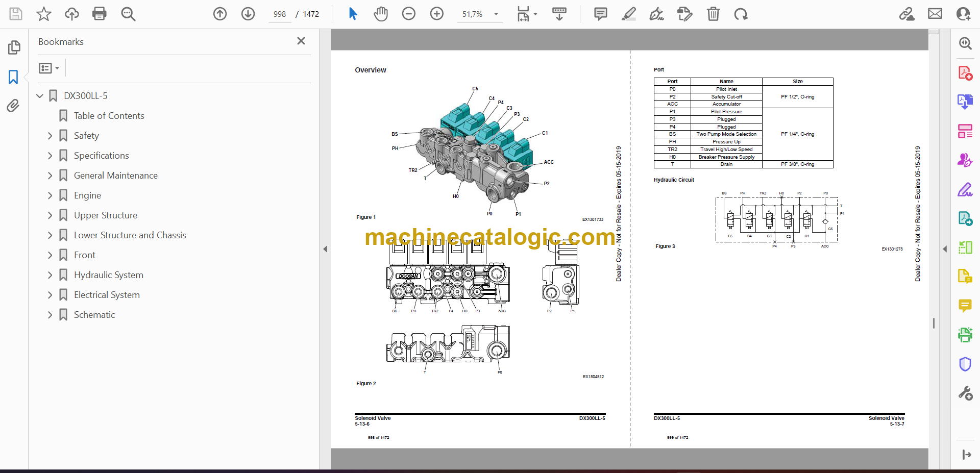Open Fill & Sign tool
The width and height of the screenshot is (980, 473).
(965, 189)
